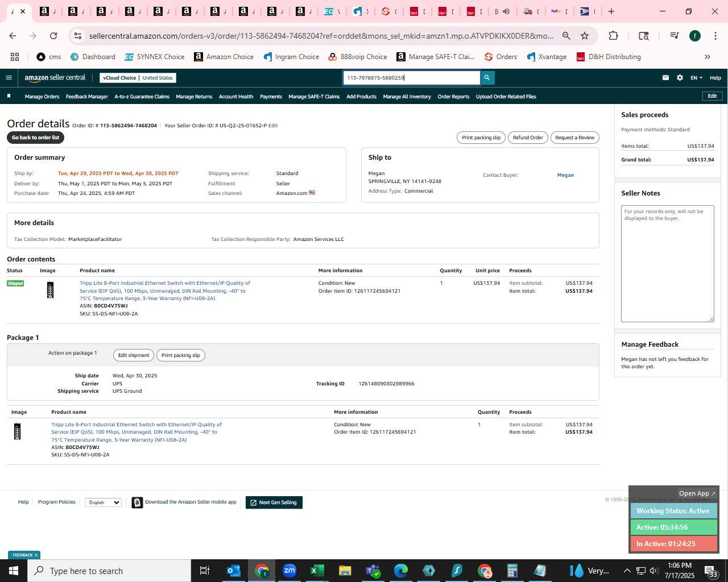
Task: Bookmark this page with the star icon
Action: coord(585,36)
